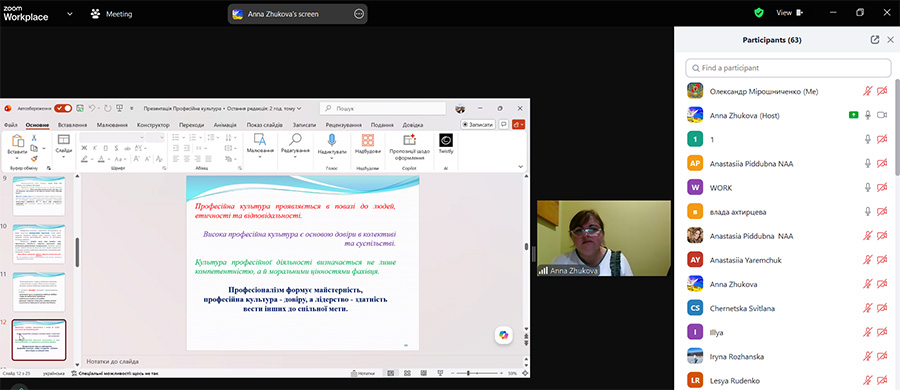Image resolution: width=900 pixels, height=390 pixels.
Task: Pop out the Participants panel
Action: [x=874, y=40]
